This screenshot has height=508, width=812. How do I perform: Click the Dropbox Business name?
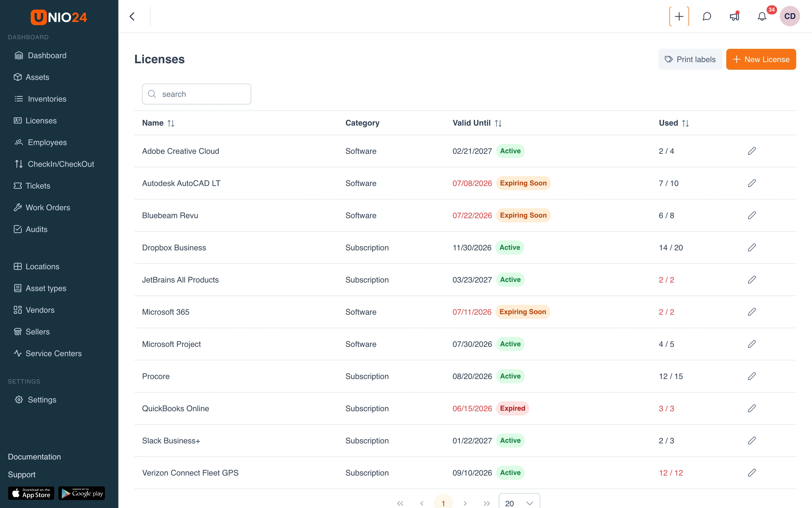174,248
